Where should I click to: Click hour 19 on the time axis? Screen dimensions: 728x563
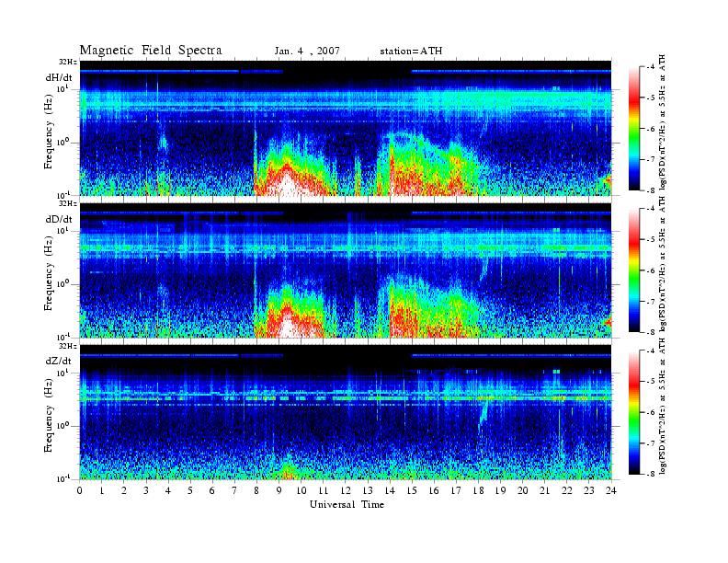pos(500,491)
